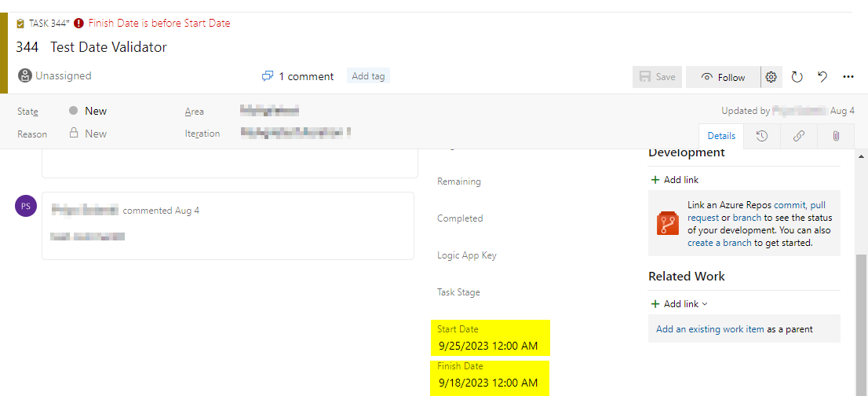Select the Details tab
This screenshot has height=396, width=868.
721,136
